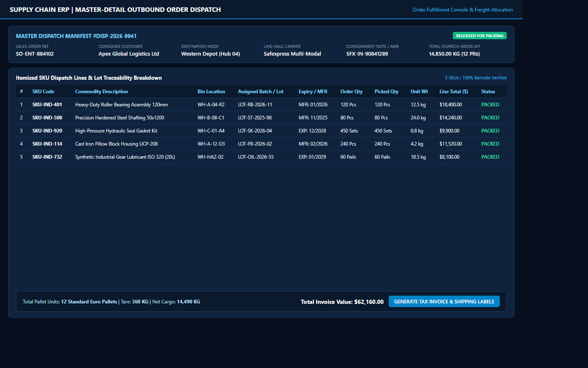The width and height of the screenshot is (588, 368).
Task: Click the Order Qty column header
Action: [x=351, y=92]
